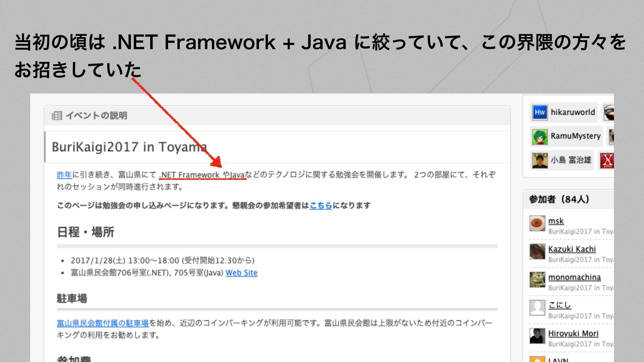Screen dimensions: 644x362
Task: Click こにし's default gray avatar
Action: (537, 308)
